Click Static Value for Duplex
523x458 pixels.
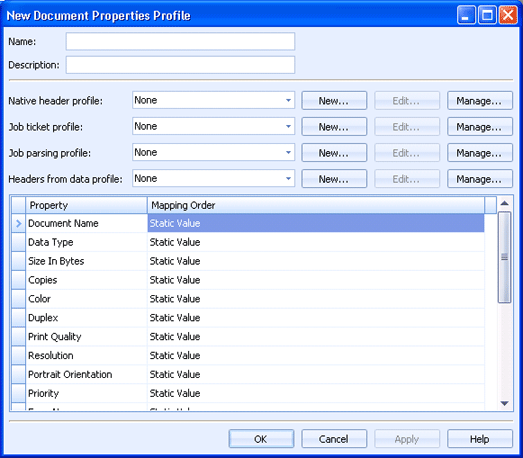pos(316,318)
